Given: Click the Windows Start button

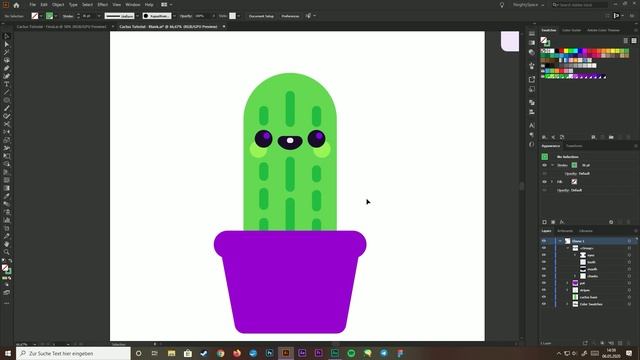Looking at the screenshot, I should pyautogui.click(x=8, y=353).
